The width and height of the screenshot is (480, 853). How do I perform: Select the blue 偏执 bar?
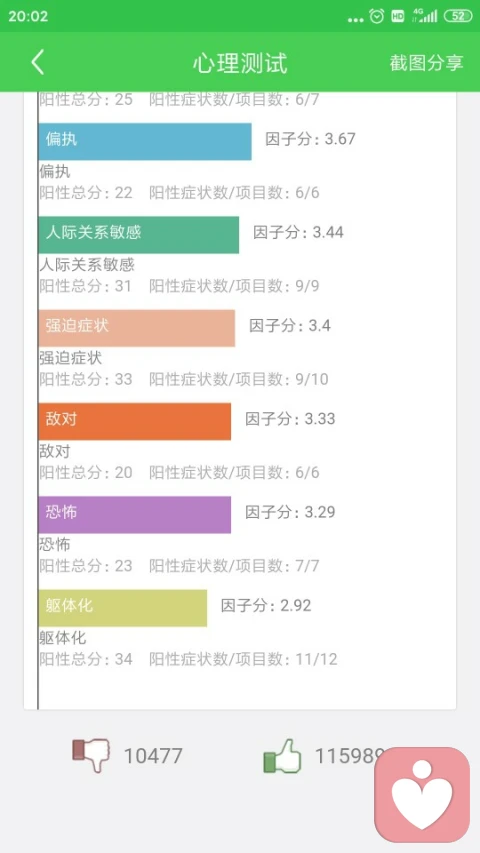[145, 141]
